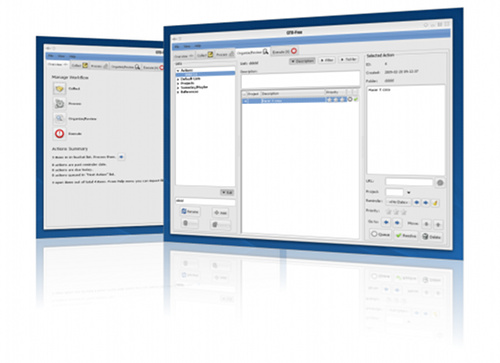Viewport: 500px width, 363px height.
Task: Expand the Someday/Maybe tree node
Action: [178, 88]
